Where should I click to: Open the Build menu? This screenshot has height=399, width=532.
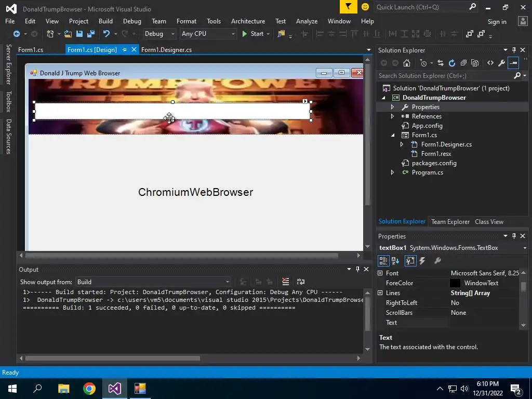[x=105, y=21]
